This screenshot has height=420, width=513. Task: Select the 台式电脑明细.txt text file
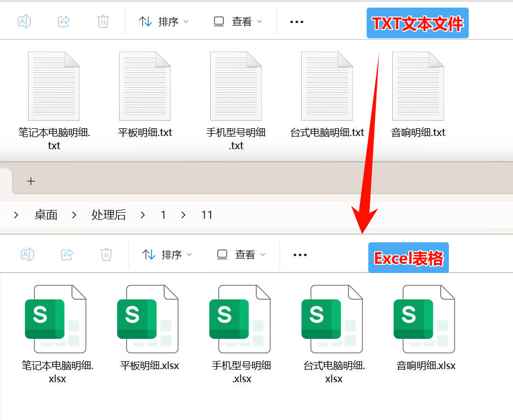tap(327, 86)
